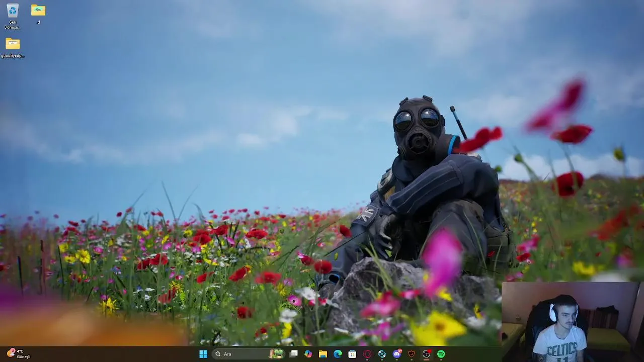Open the Recycle Bin desktop icon
Image resolution: width=644 pixels, height=362 pixels.
[13, 15]
